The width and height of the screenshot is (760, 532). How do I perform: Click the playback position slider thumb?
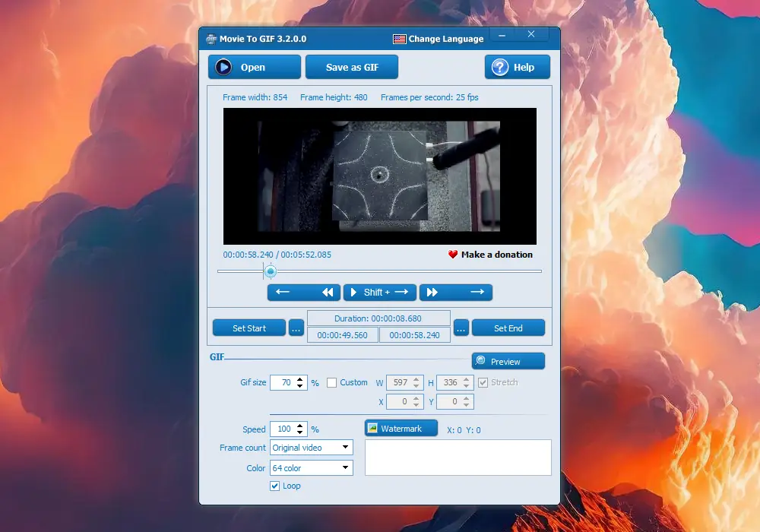(x=271, y=271)
